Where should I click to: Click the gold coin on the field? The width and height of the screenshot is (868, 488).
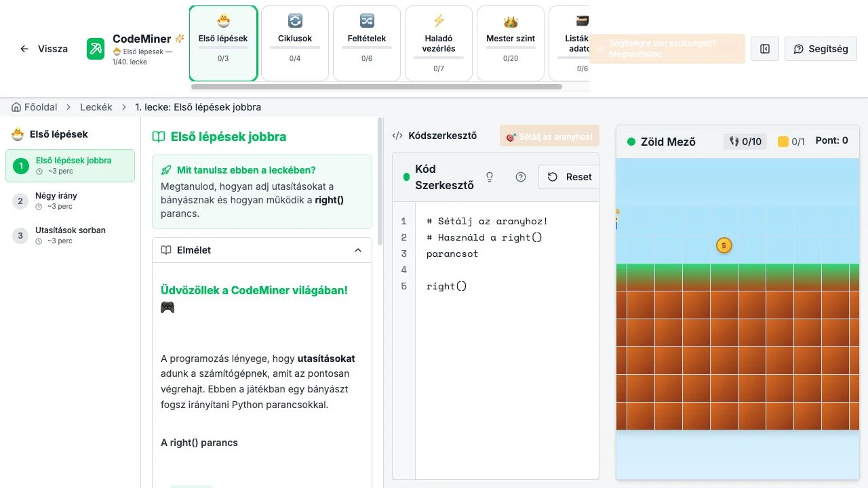pos(724,245)
